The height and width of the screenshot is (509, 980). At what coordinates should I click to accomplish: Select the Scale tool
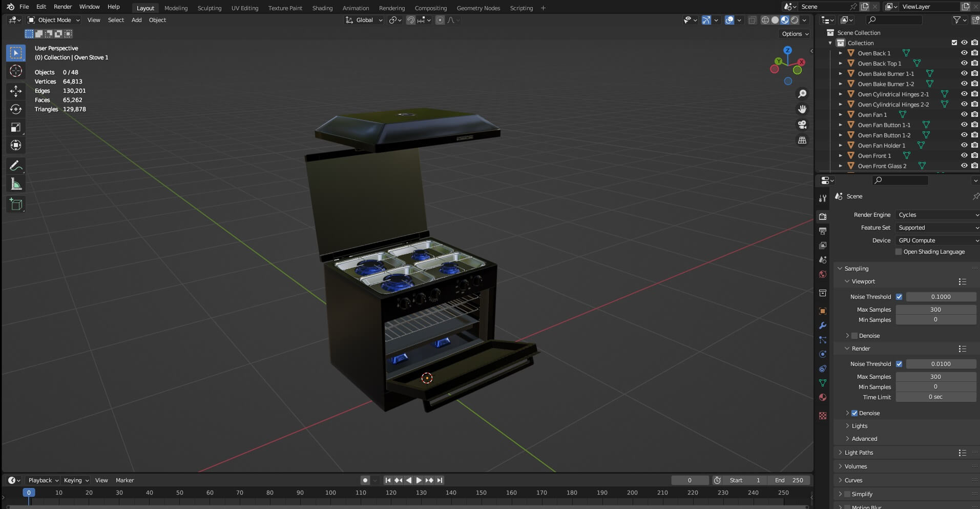16,127
